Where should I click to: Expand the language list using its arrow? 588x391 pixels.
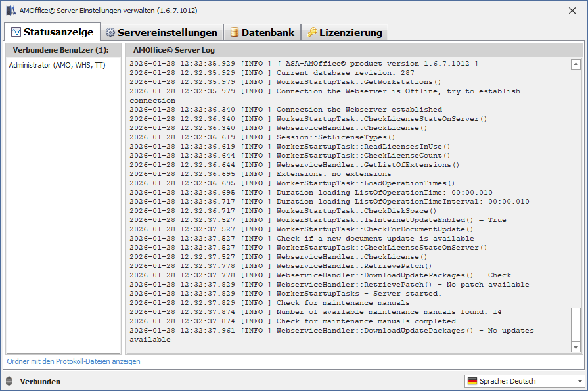click(579, 381)
